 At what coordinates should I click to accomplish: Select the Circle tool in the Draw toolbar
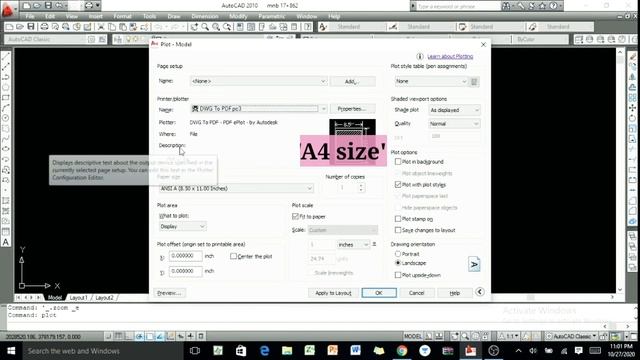click(6, 118)
